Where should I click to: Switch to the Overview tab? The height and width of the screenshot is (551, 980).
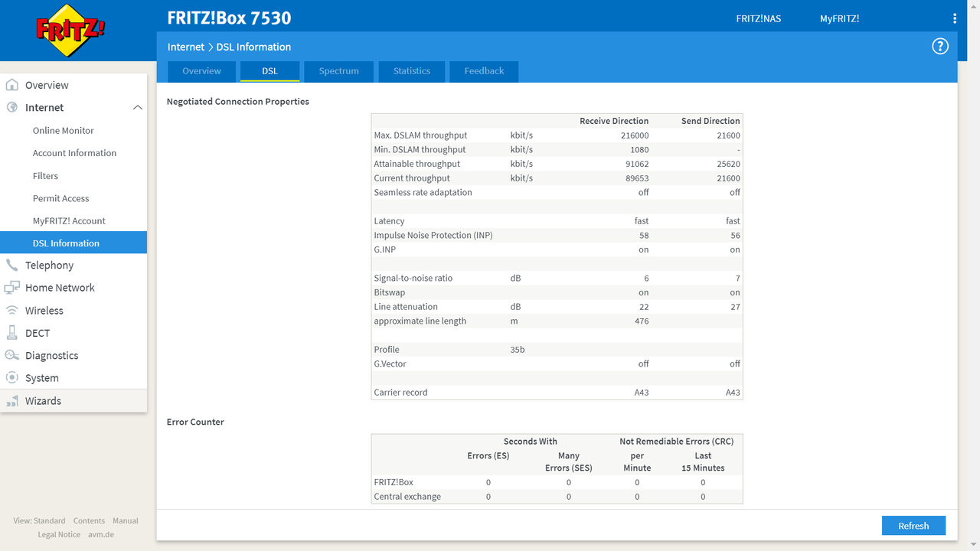click(202, 71)
